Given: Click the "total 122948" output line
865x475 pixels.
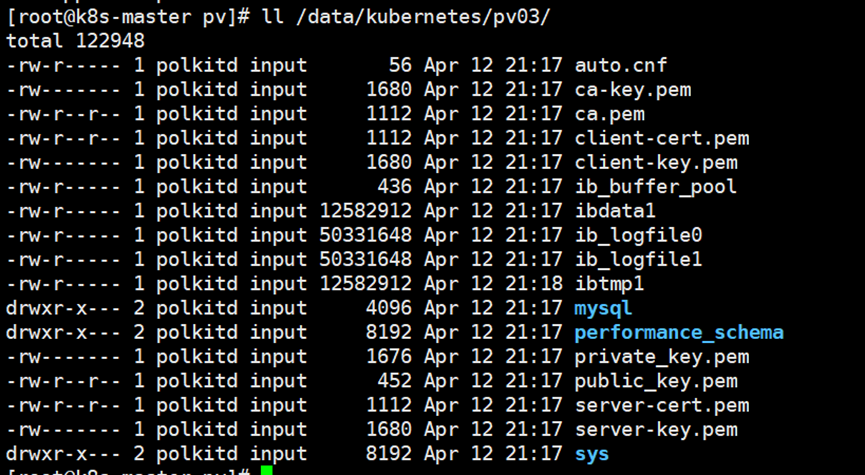Looking at the screenshot, I should [x=75, y=41].
